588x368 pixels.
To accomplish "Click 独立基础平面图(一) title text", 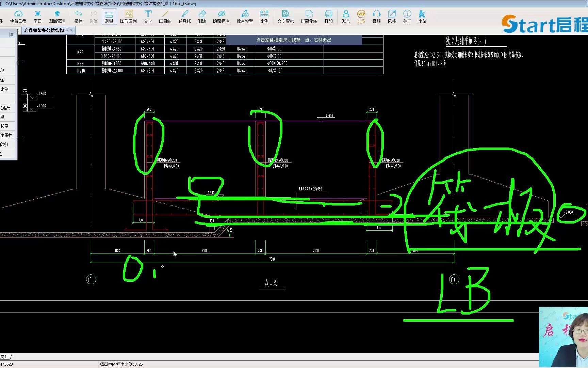I will [466, 41].
